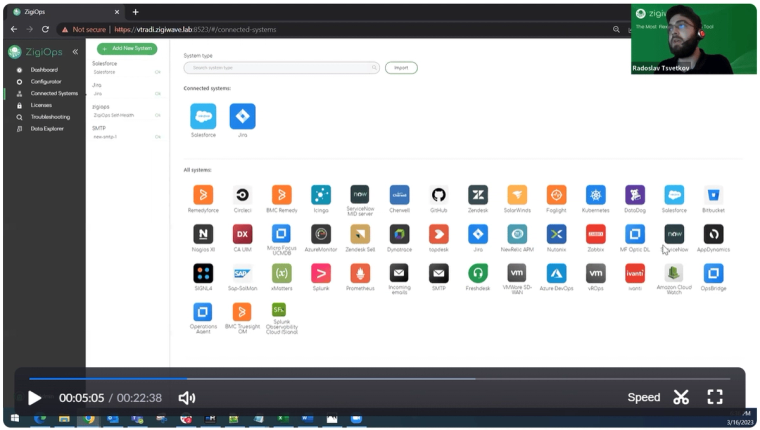Open the Nagios XI system icon

[x=203, y=234]
